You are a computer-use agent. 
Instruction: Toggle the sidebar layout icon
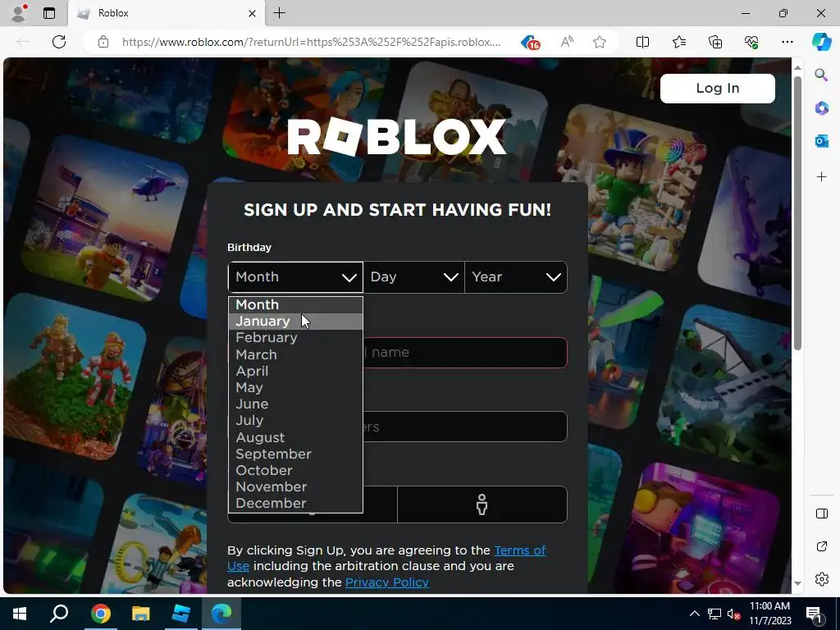821,514
